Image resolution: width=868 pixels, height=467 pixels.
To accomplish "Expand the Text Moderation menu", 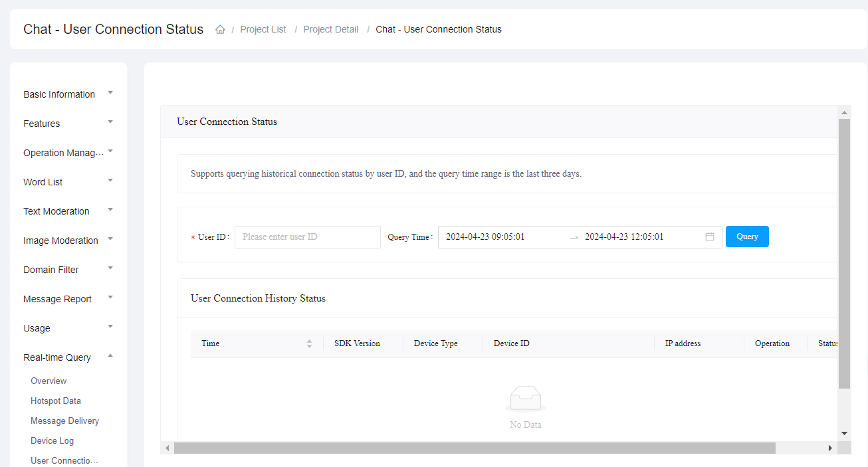I will pyautogui.click(x=68, y=211).
